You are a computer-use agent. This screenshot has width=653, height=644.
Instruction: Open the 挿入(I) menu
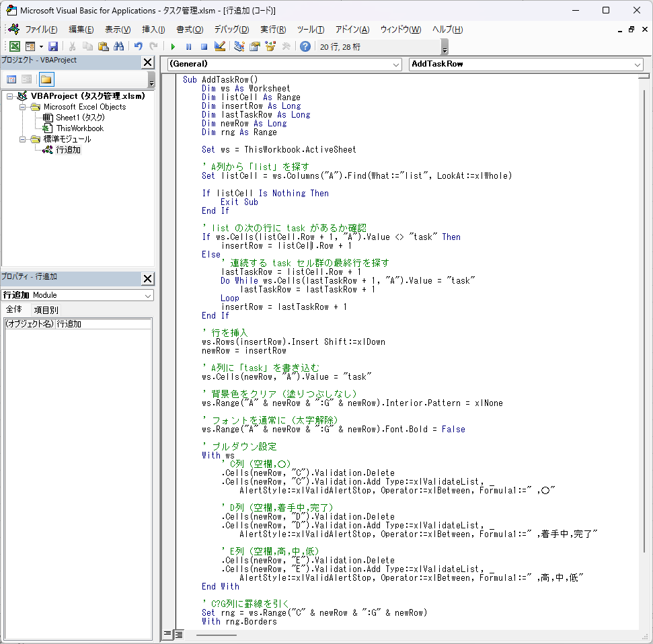153,30
